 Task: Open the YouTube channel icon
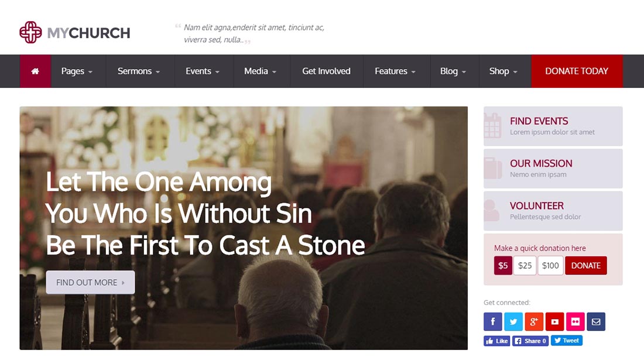click(x=554, y=321)
